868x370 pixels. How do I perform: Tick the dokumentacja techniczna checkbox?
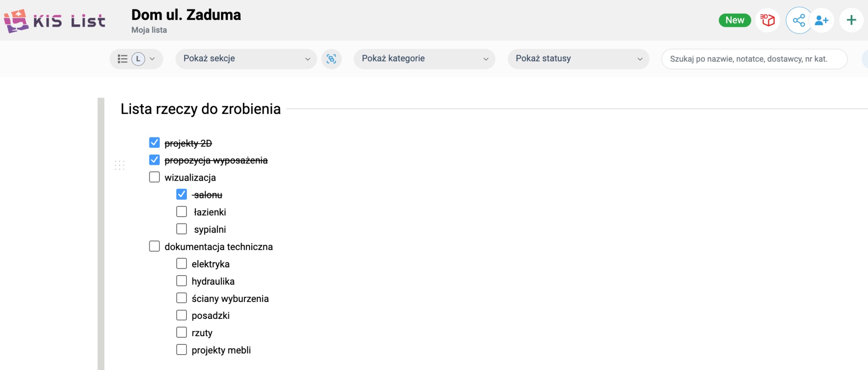pyautogui.click(x=154, y=246)
